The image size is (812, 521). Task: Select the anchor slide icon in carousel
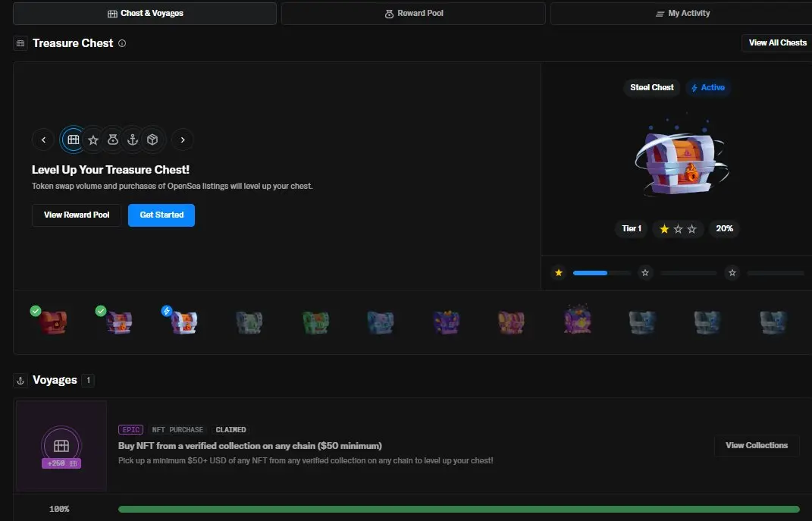pyautogui.click(x=133, y=140)
